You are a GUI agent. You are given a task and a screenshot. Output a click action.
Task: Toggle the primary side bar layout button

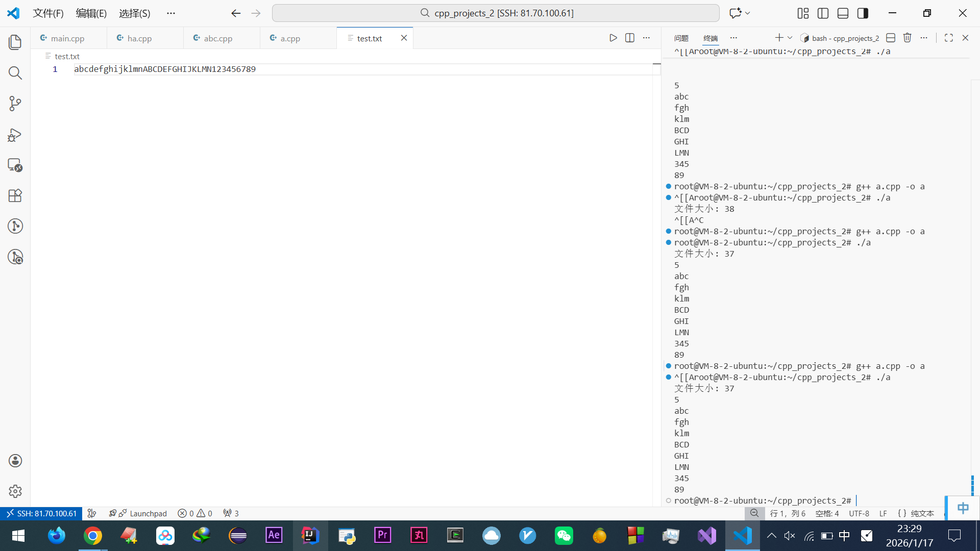pos(823,13)
